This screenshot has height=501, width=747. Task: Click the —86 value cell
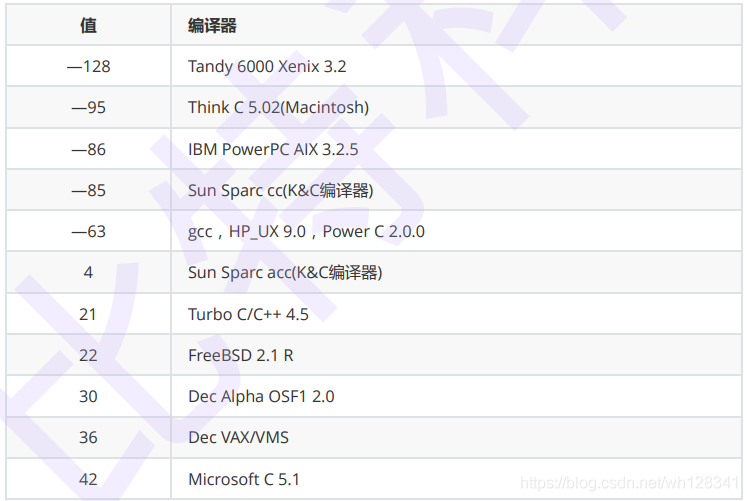tap(88, 149)
